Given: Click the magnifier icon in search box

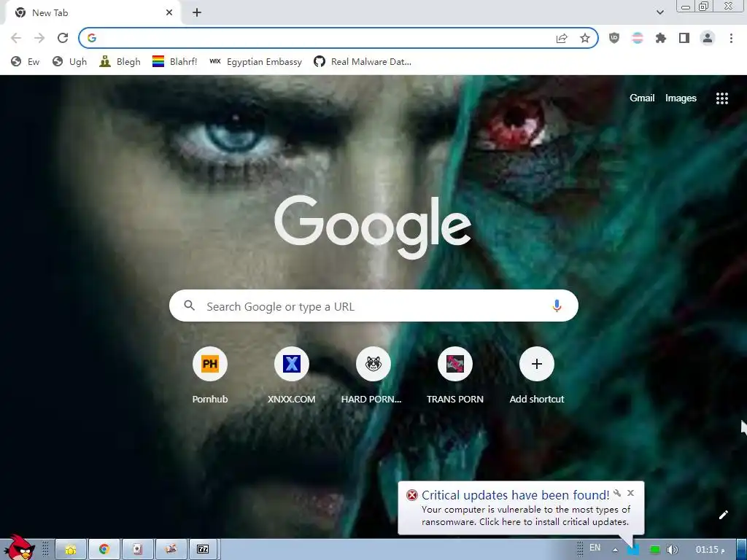Looking at the screenshot, I should 189,306.
